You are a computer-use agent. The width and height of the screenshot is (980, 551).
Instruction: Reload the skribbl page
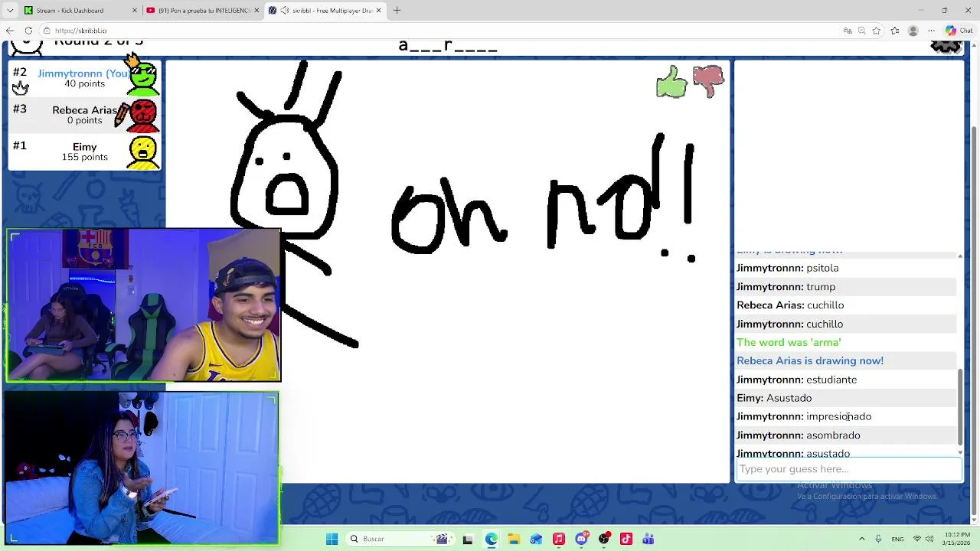pos(28,31)
